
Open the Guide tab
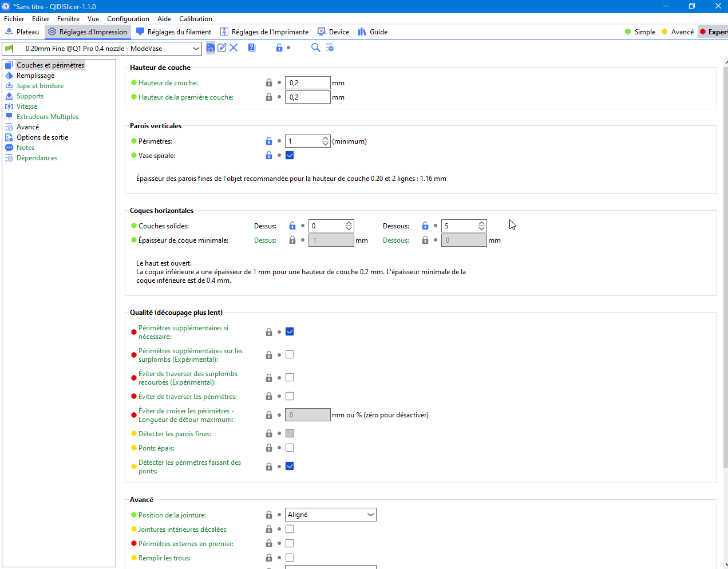373,32
